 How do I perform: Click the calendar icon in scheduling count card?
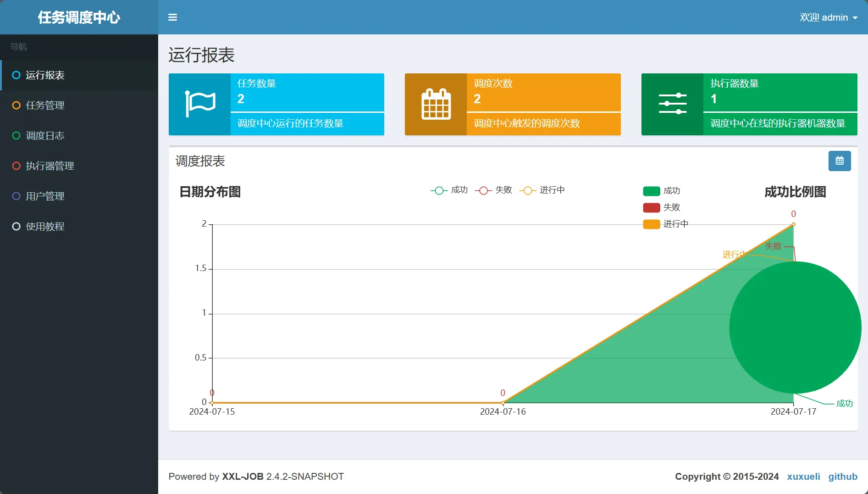(436, 104)
